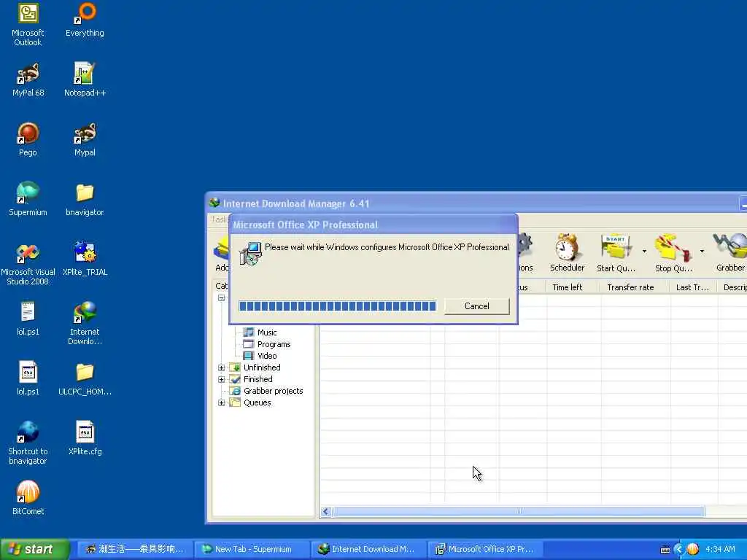The height and width of the screenshot is (560, 747).
Task: Expand the Unfinished tree node
Action: pyautogui.click(x=222, y=367)
